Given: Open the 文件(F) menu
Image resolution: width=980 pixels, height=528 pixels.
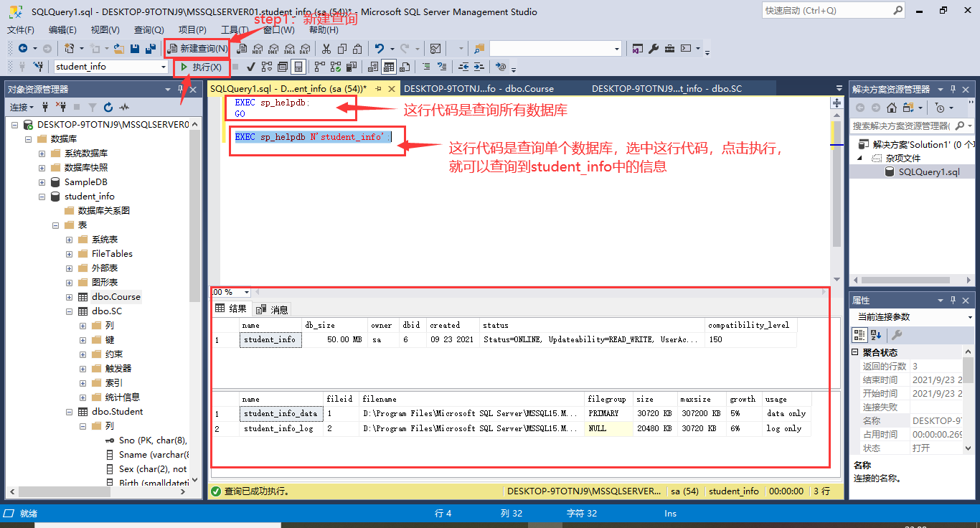Looking at the screenshot, I should pos(21,29).
